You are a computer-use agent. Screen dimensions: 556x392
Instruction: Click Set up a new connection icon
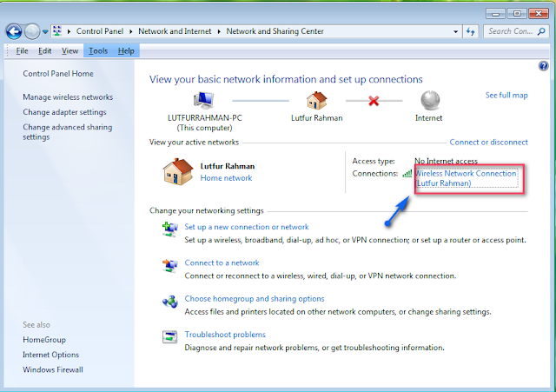point(170,229)
